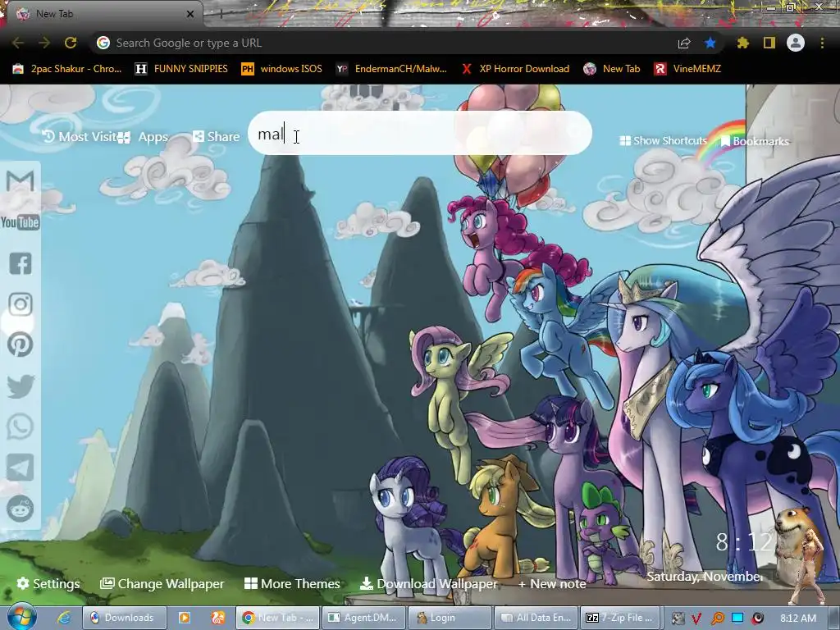Click Download Wallpaper

point(428,583)
